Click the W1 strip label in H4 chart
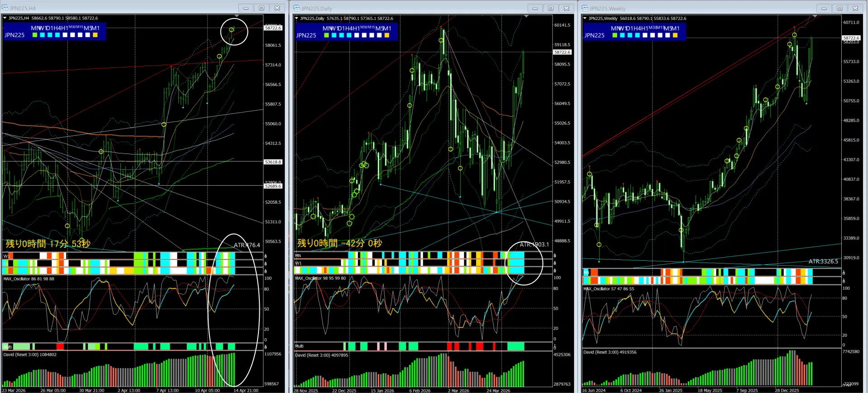The image size is (868, 393). [x=6, y=256]
